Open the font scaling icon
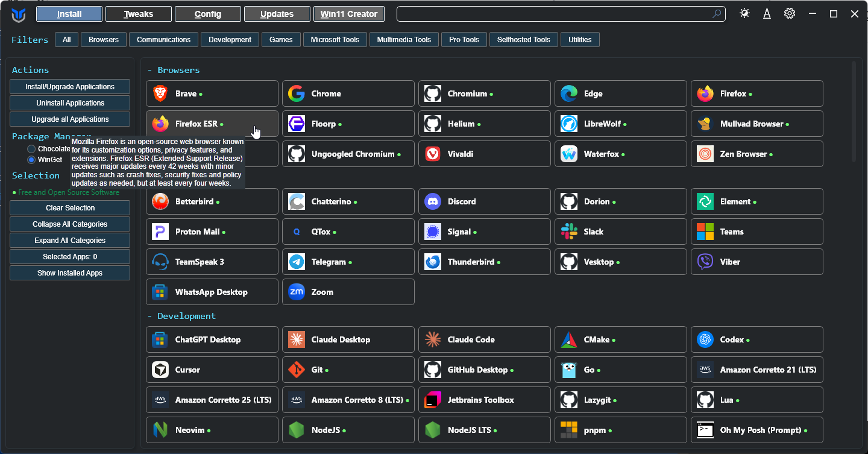Screen dimensions: 868x454 (767, 13)
